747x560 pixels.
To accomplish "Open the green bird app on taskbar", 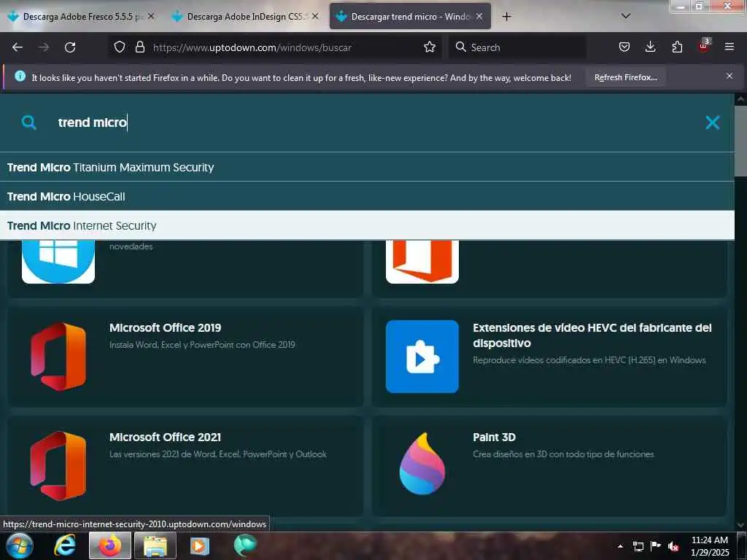I will pos(245,545).
